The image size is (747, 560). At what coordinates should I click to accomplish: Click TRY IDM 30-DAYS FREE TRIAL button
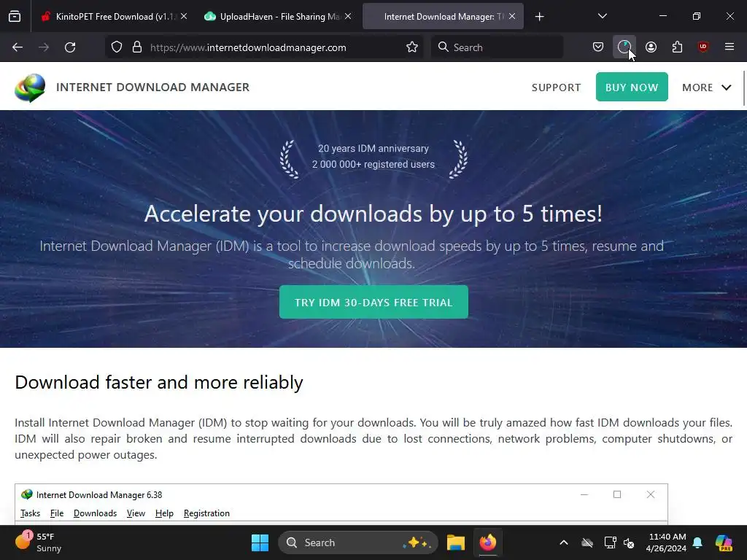click(x=373, y=302)
